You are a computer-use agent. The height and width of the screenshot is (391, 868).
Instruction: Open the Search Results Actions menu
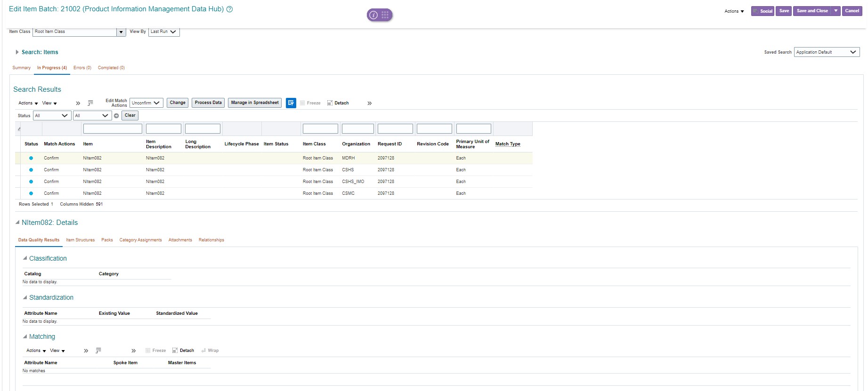(x=28, y=103)
